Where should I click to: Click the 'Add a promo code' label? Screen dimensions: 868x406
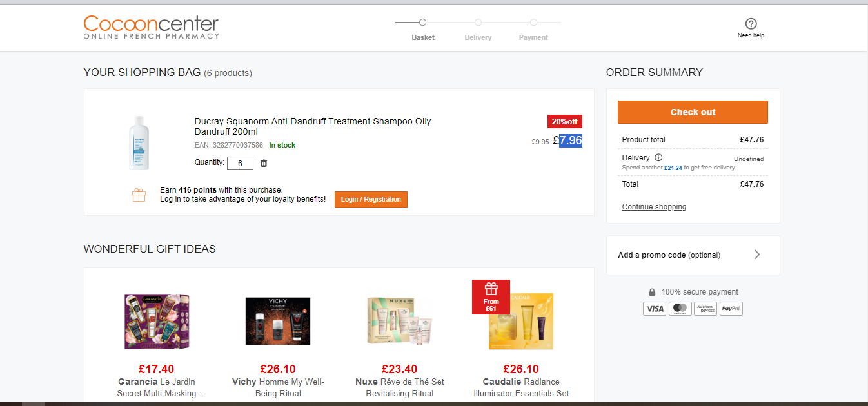tap(652, 255)
